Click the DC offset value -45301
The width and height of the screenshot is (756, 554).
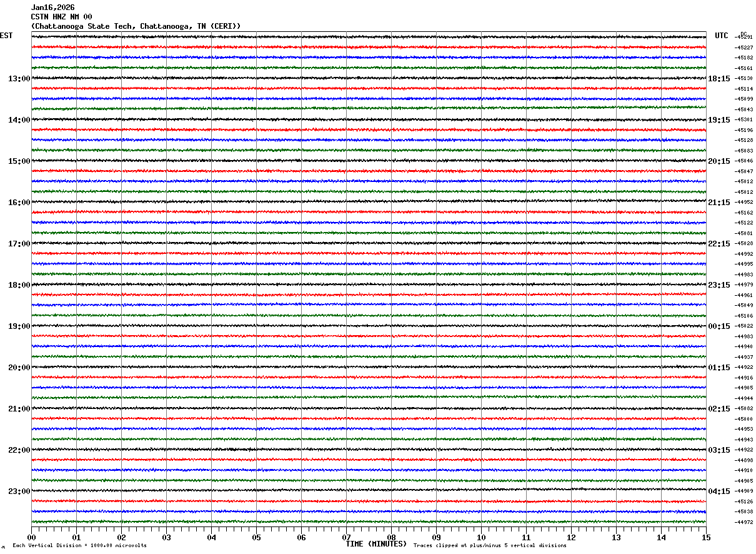[x=744, y=119]
